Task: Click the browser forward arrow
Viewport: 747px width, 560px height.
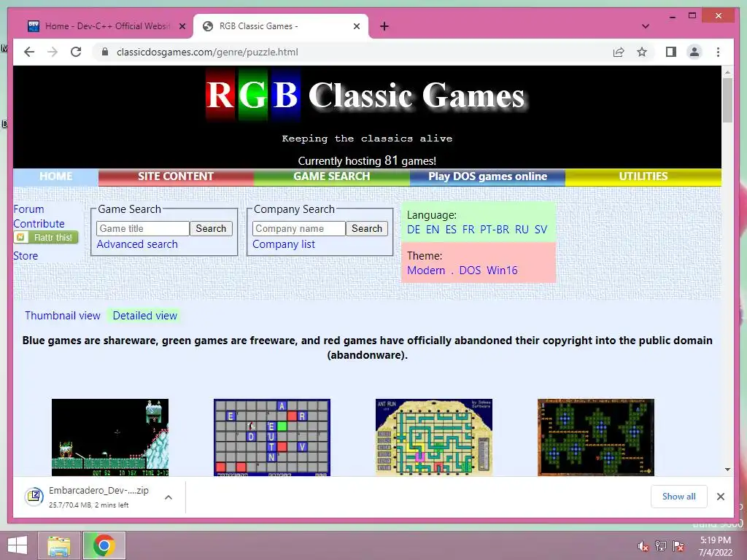Action: [53, 52]
